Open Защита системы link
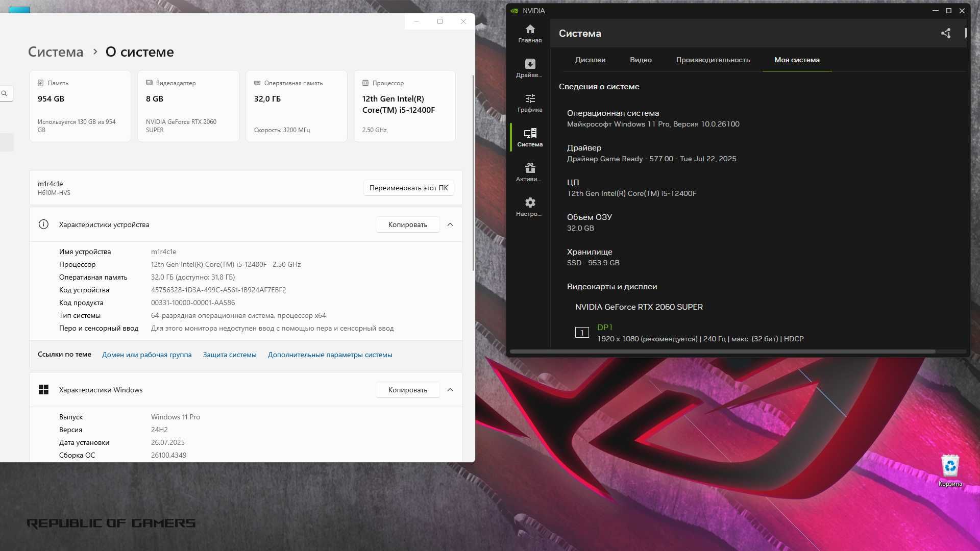980x551 pixels. (230, 355)
